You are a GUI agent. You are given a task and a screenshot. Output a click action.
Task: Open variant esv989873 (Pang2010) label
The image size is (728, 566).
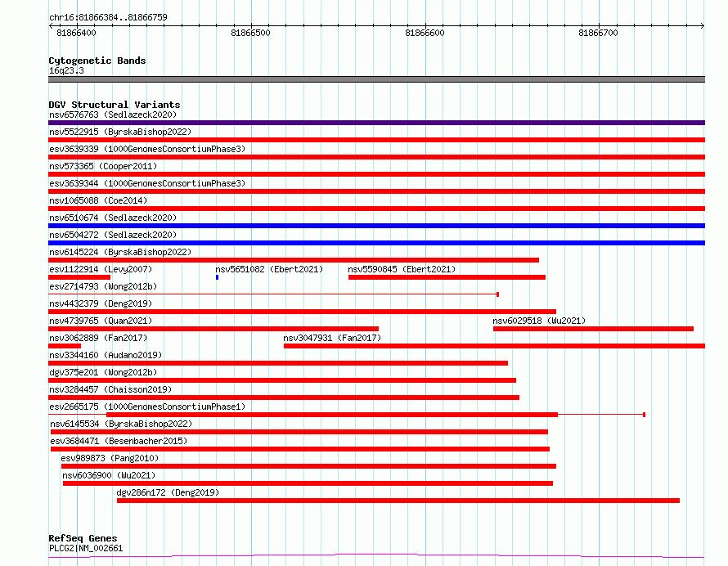click(x=110, y=458)
